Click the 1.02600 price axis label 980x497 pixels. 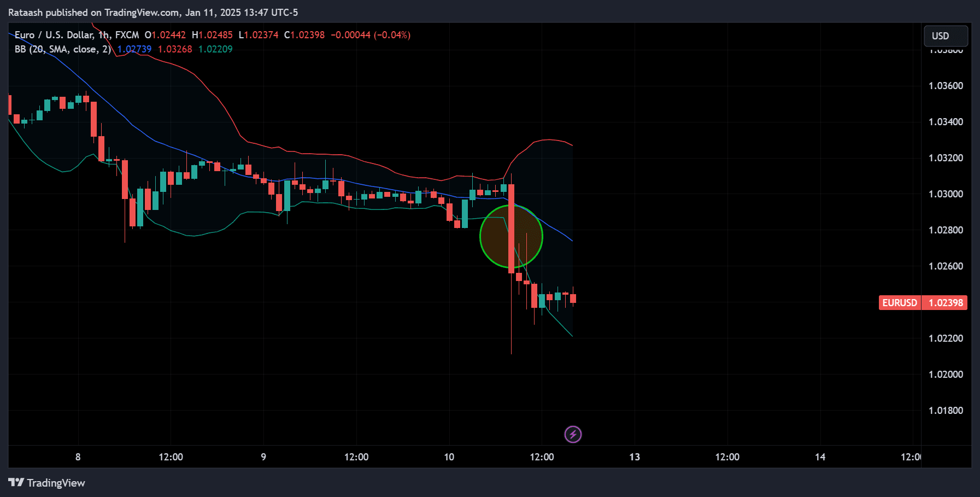pos(946,266)
